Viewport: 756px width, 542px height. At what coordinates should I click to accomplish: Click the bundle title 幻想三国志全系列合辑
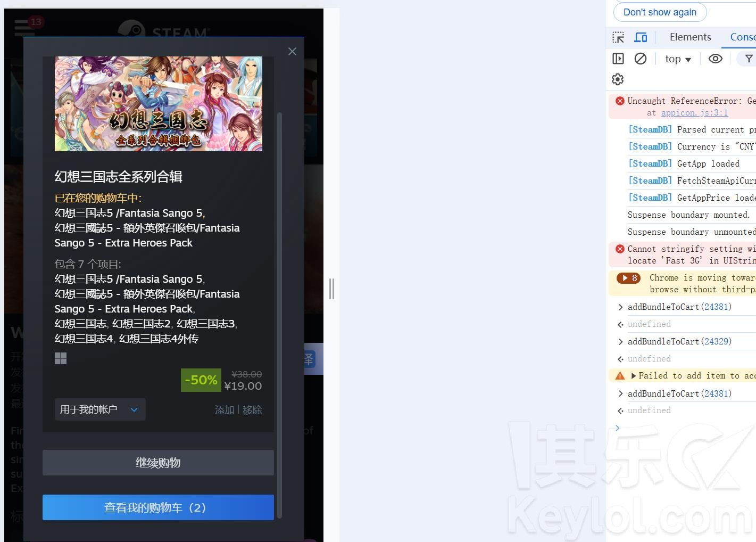(x=119, y=177)
